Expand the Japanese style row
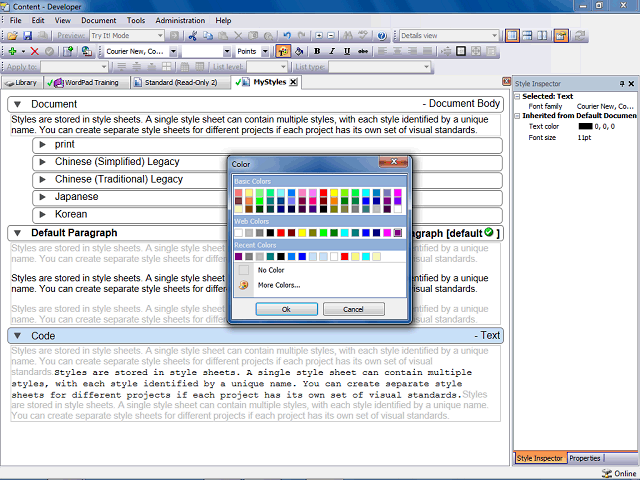Screen dimensions: 640x480 [42, 197]
